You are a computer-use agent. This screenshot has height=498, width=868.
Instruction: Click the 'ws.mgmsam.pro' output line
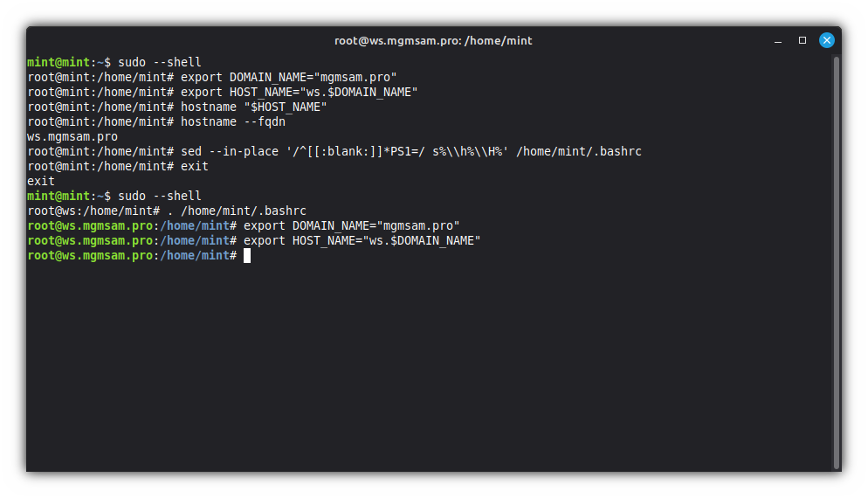(x=72, y=136)
